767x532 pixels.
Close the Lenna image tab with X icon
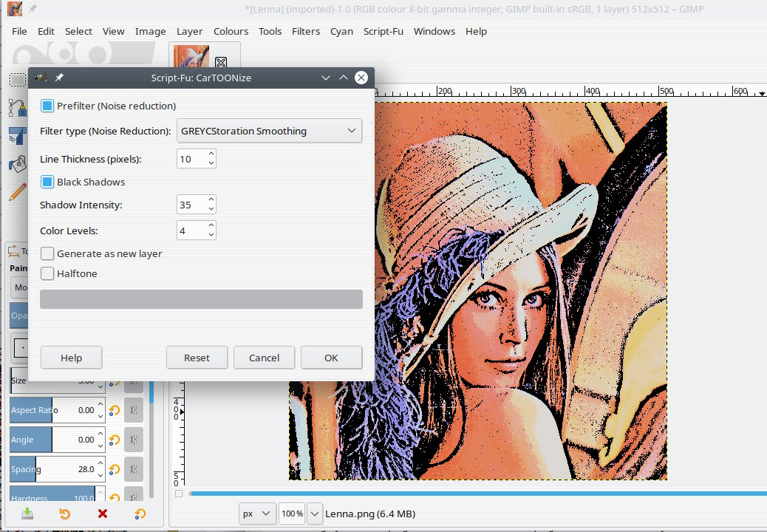(221, 62)
